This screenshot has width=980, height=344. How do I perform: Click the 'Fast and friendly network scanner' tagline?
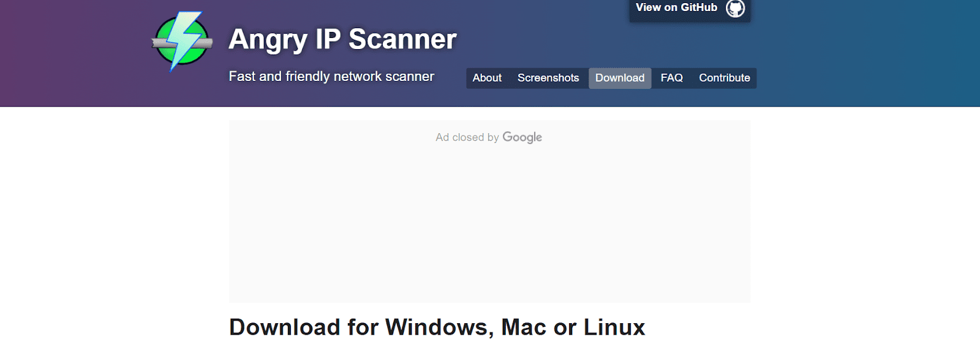click(x=331, y=77)
